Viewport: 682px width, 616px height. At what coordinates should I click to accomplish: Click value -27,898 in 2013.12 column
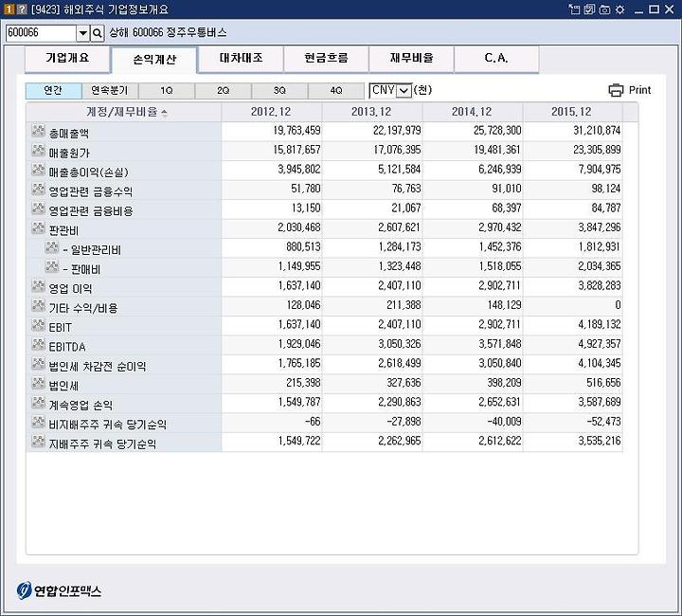tap(404, 422)
